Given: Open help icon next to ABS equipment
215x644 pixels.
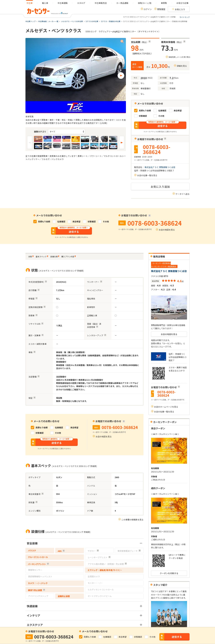Looking at the screenshot, I should pos(64,551).
